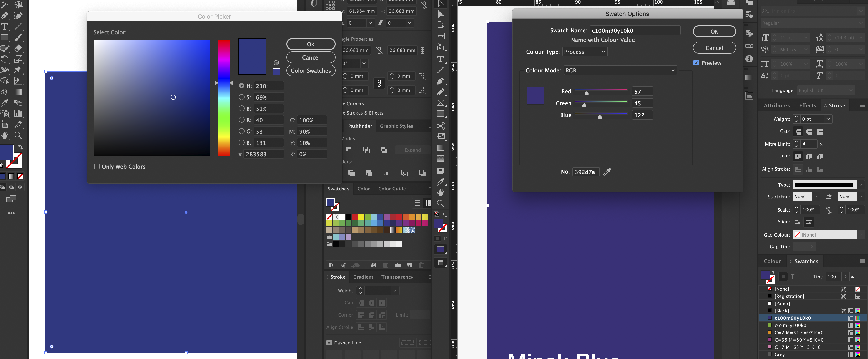Switch to the Effects tab
The width and height of the screenshot is (868, 359).
pos(807,105)
